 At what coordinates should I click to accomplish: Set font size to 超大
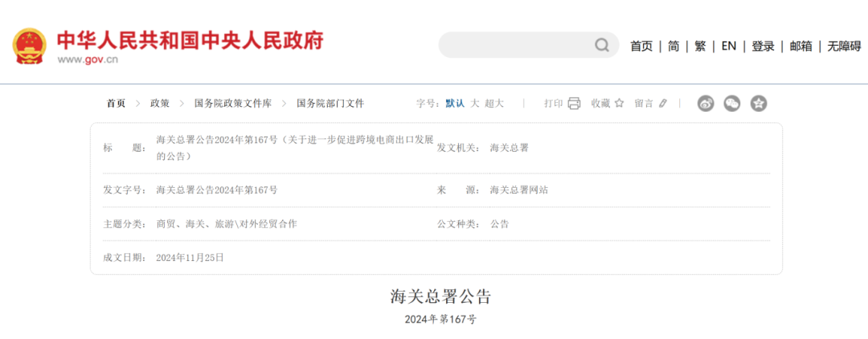click(494, 104)
